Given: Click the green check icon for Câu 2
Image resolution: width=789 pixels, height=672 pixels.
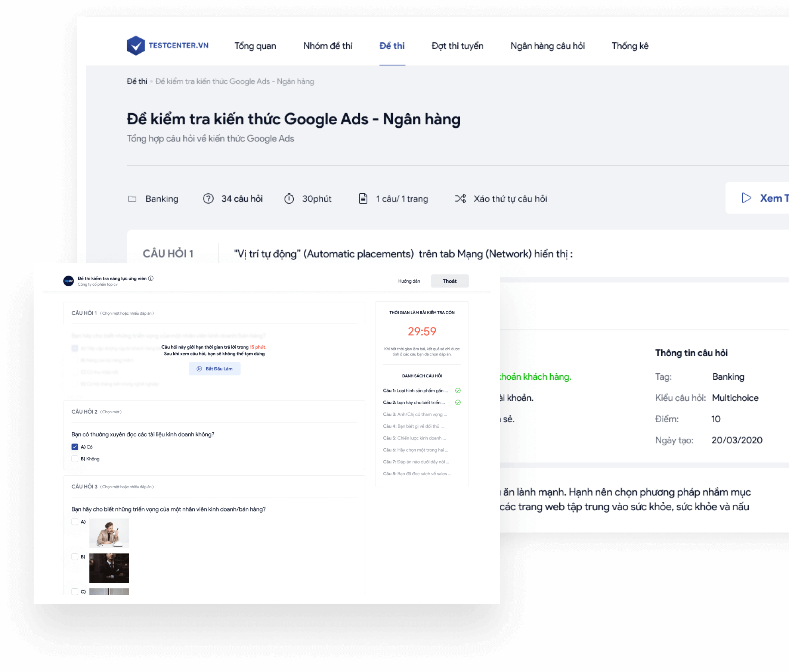Looking at the screenshot, I should pyautogui.click(x=458, y=402).
